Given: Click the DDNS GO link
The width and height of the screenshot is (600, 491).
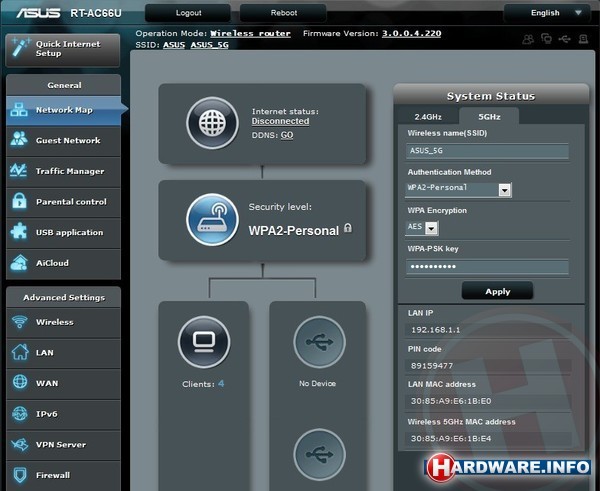Looking at the screenshot, I should tap(287, 135).
